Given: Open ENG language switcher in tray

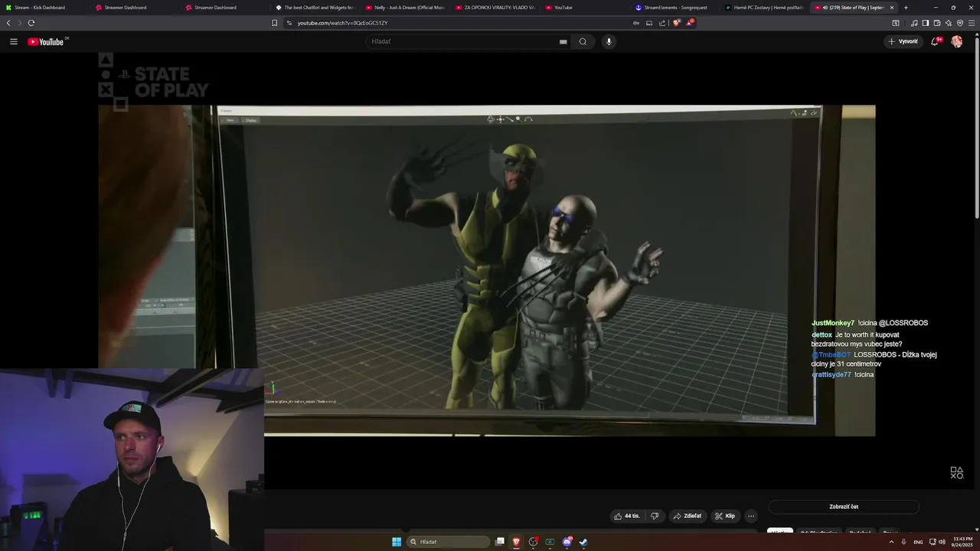Looking at the screenshot, I should pos(918,542).
